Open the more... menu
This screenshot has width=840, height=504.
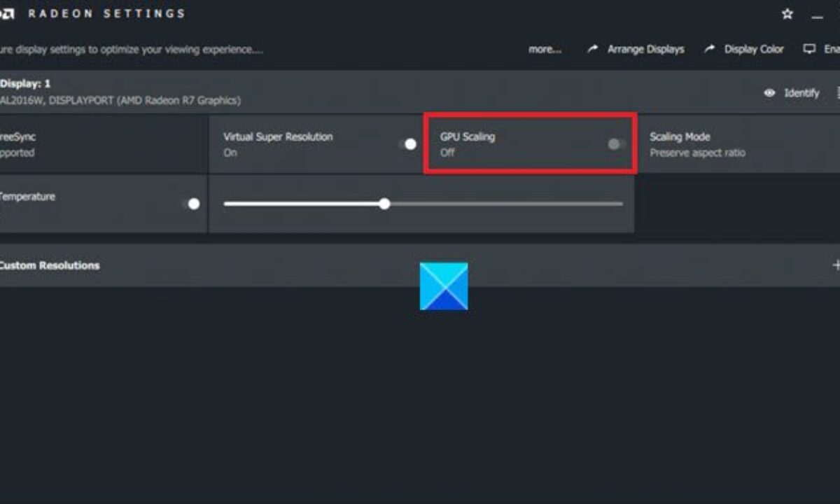click(545, 49)
